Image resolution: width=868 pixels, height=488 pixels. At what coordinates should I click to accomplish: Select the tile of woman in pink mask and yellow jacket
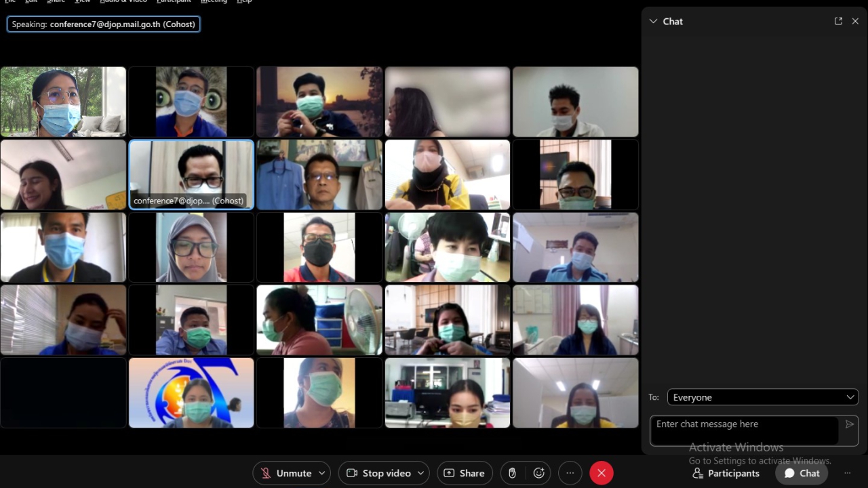pyautogui.click(x=448, y=174)
